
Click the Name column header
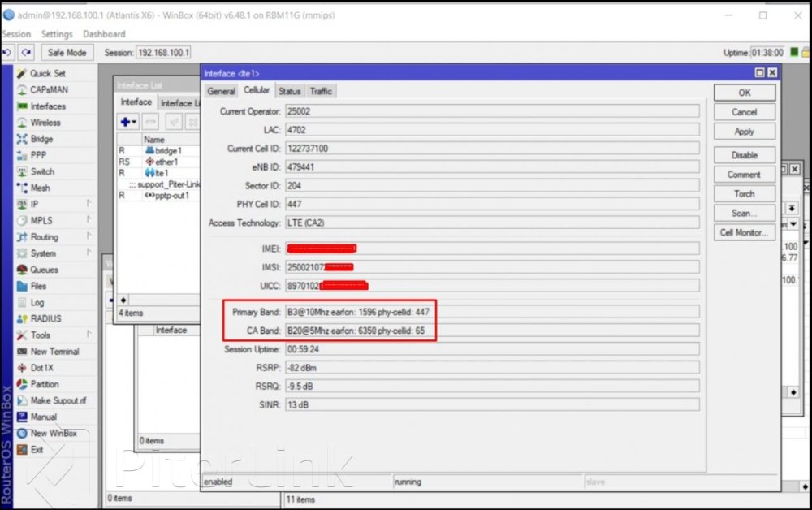click(171, 140)
